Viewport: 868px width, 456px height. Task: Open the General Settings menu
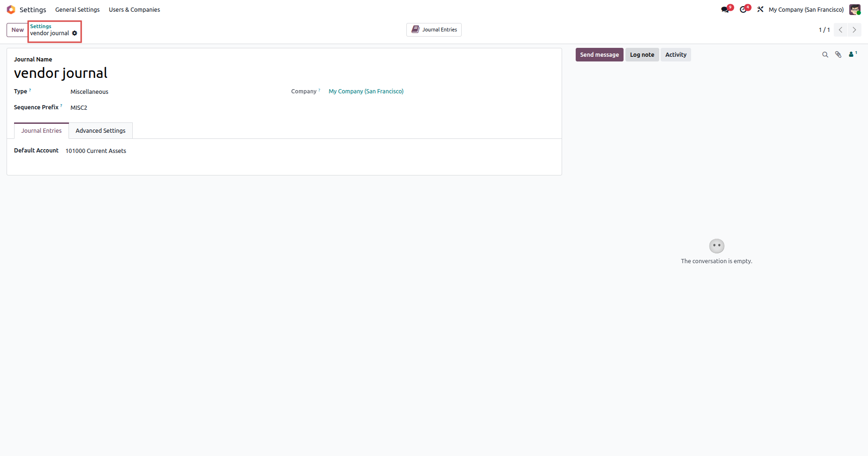[77, 10]
